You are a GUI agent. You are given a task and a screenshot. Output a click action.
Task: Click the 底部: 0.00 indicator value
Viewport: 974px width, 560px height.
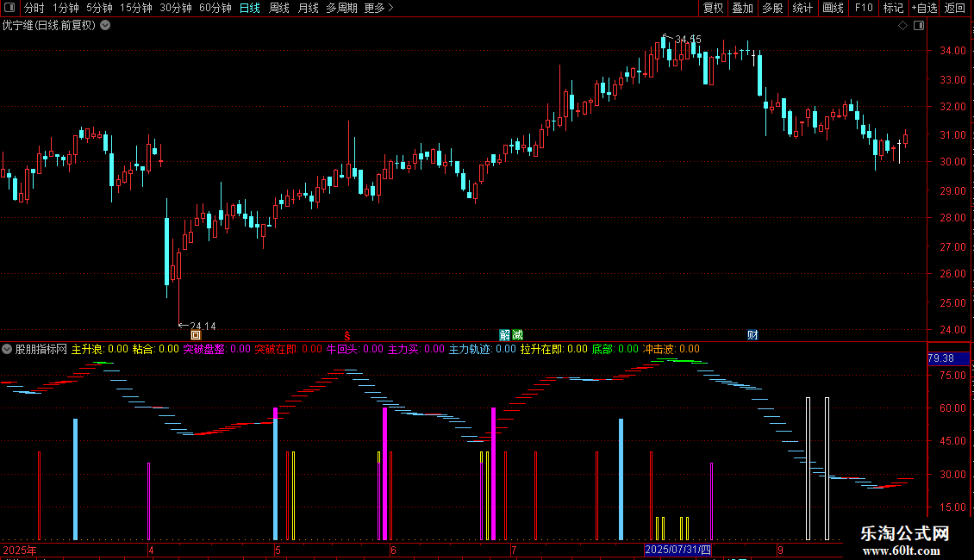(x=615, y=349)
